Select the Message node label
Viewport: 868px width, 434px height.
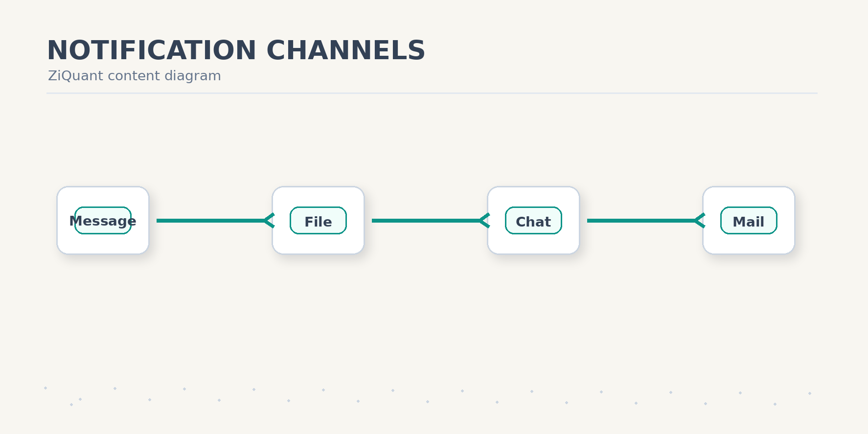(x=103, y=221)
